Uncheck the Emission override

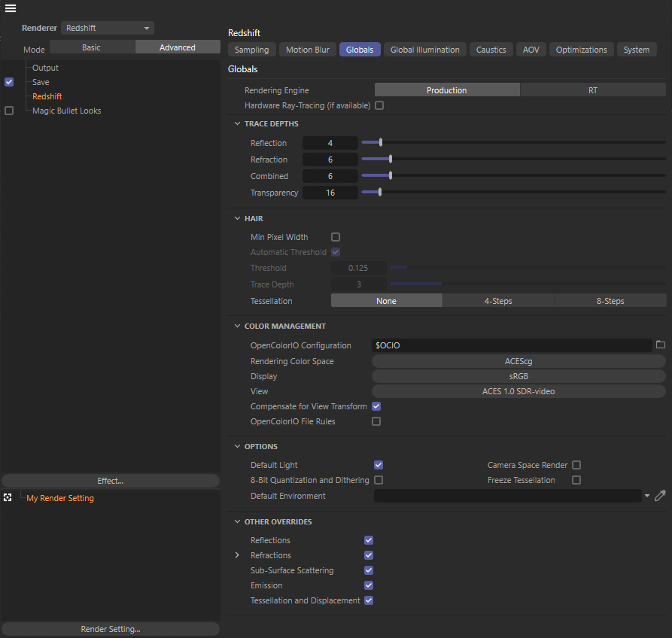(x=369, y=585)
